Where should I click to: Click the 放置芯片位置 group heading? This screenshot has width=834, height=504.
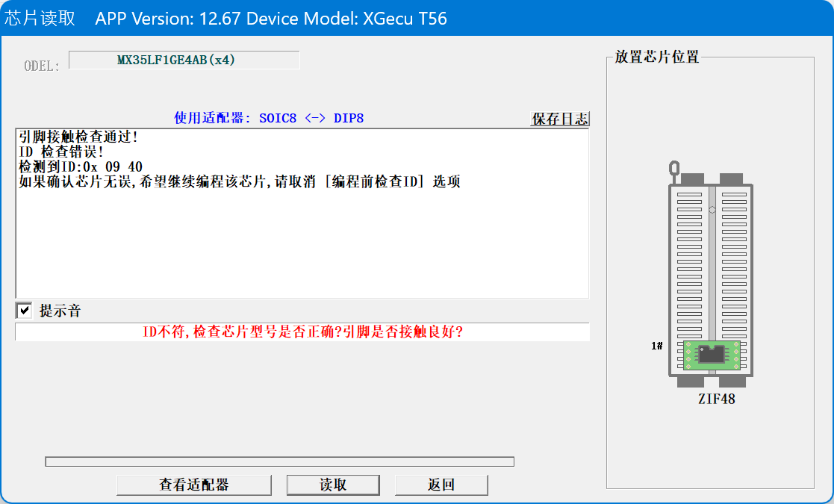coord(657,57)
